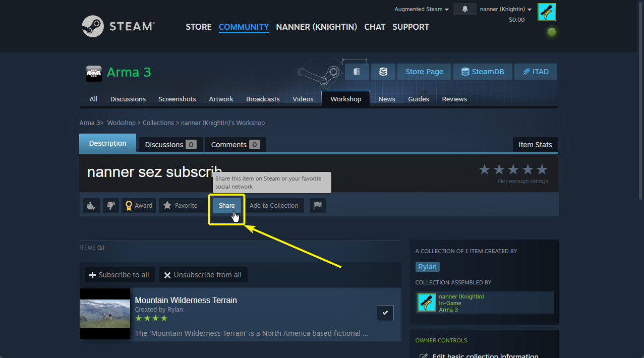Select the Description tab
The image size is (644, 358).
[107, 143]
